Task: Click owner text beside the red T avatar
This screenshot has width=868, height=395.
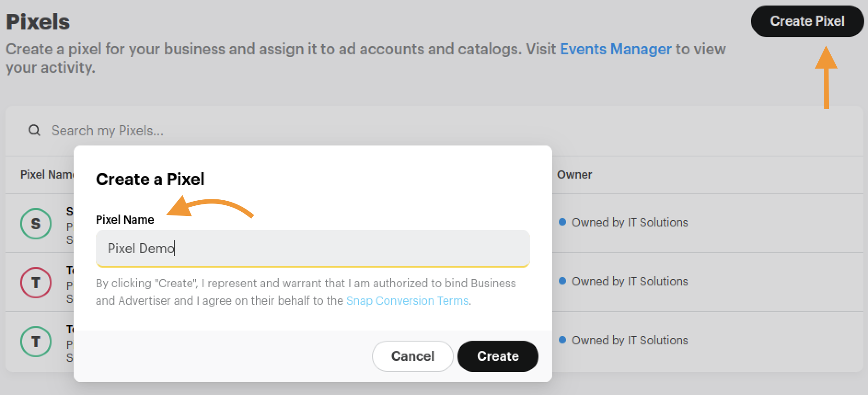Action: coord(629,281)
